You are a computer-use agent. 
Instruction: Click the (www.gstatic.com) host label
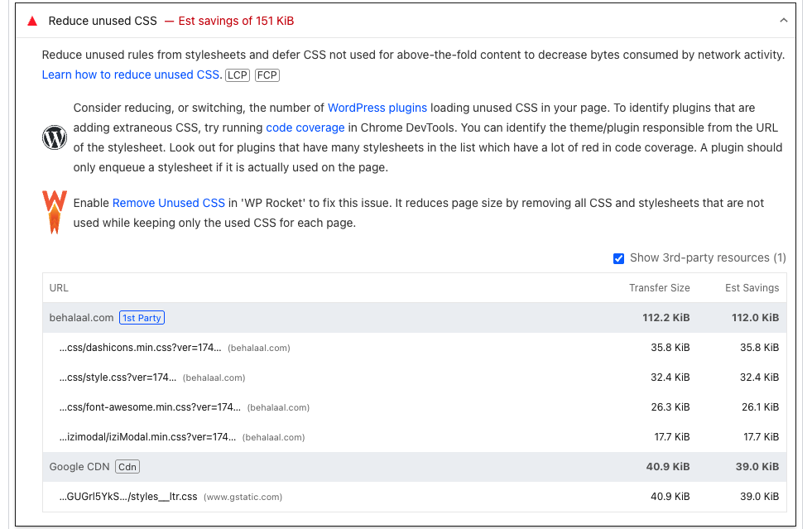click(243, 498)
